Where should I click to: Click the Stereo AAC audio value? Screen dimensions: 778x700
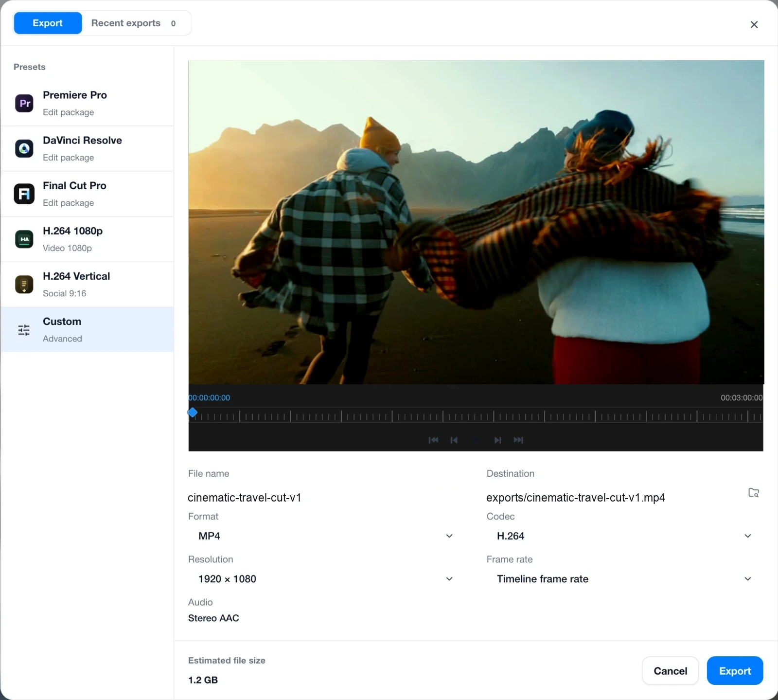pyautogui.click(x=213, y=618)
